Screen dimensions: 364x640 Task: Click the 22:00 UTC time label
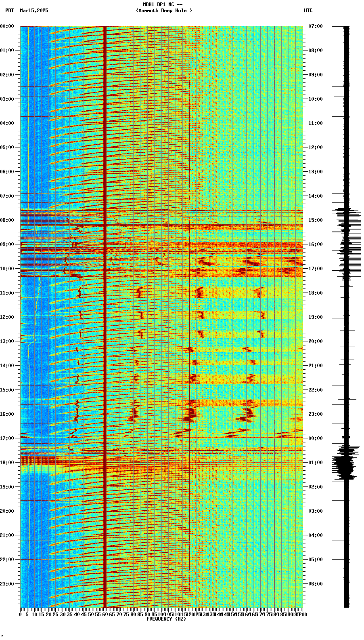coord(316,390)
